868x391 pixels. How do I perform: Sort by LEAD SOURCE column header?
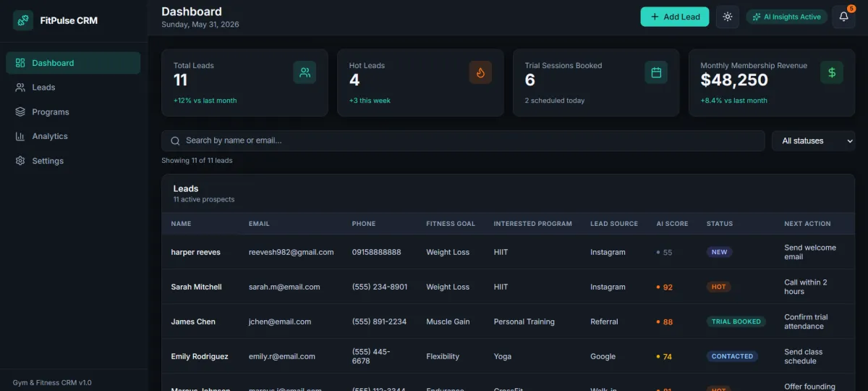coord(614,224)
